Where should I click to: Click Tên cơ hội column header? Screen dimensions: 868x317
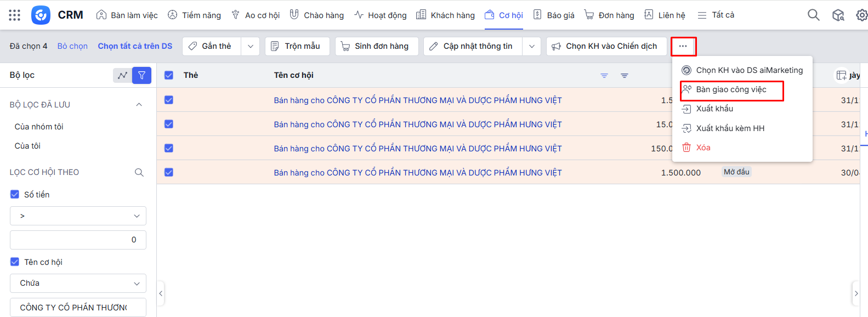(x=293, y=75)
